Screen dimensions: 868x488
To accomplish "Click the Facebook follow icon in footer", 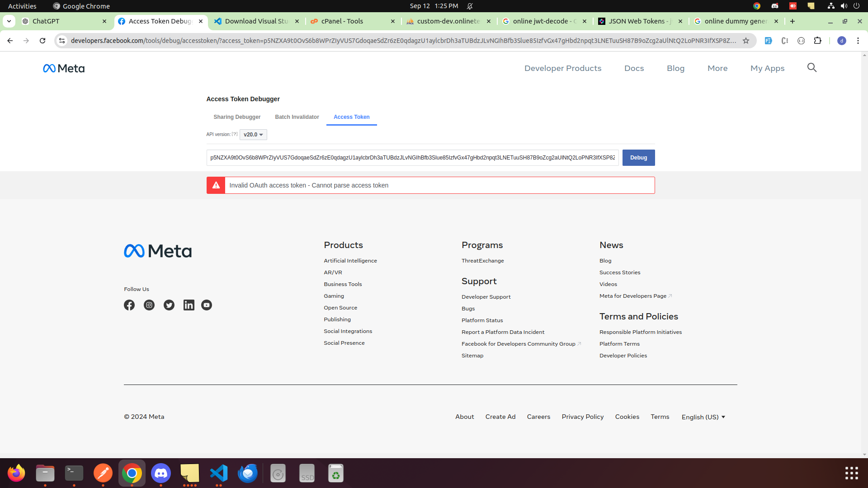I will [129, 305].
